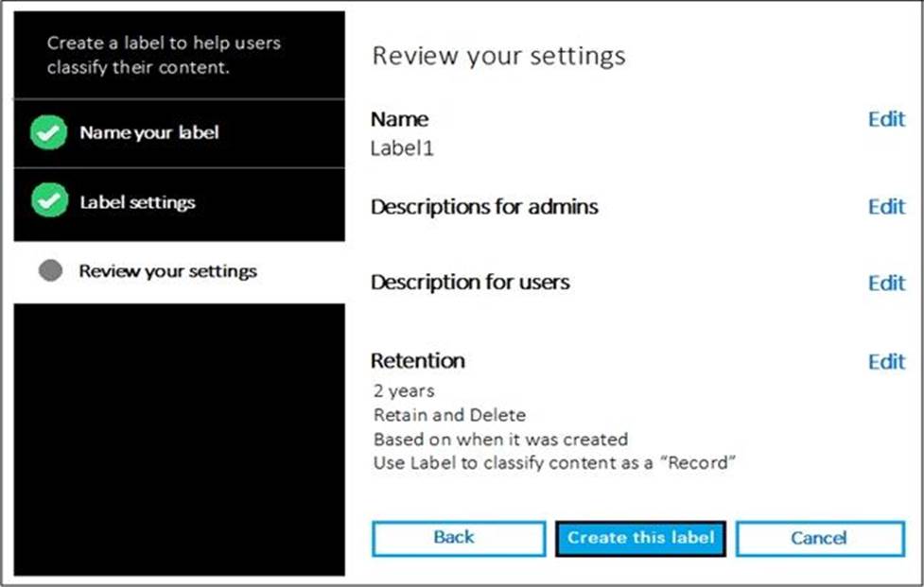This screenshot has width=924, height=587.
Task: Select the Review your settings step
Action: (x=167, y=272)
